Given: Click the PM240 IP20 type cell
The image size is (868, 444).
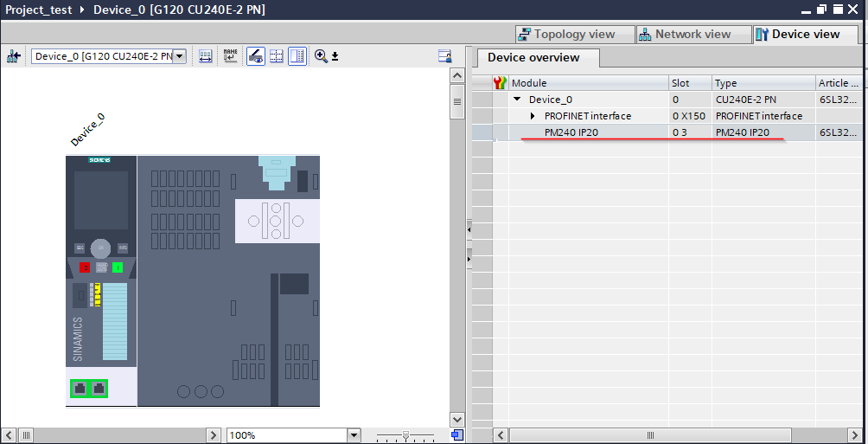Looking at the screenshot, I should pyautogui.click(x=763, y=132).
